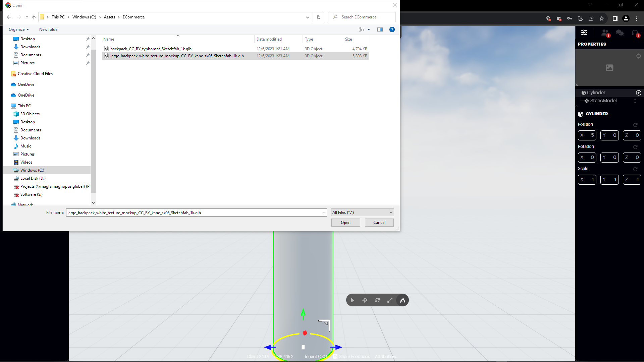
Task: Toggle the drafting compass mode button
Action: (x=402, y=300)
